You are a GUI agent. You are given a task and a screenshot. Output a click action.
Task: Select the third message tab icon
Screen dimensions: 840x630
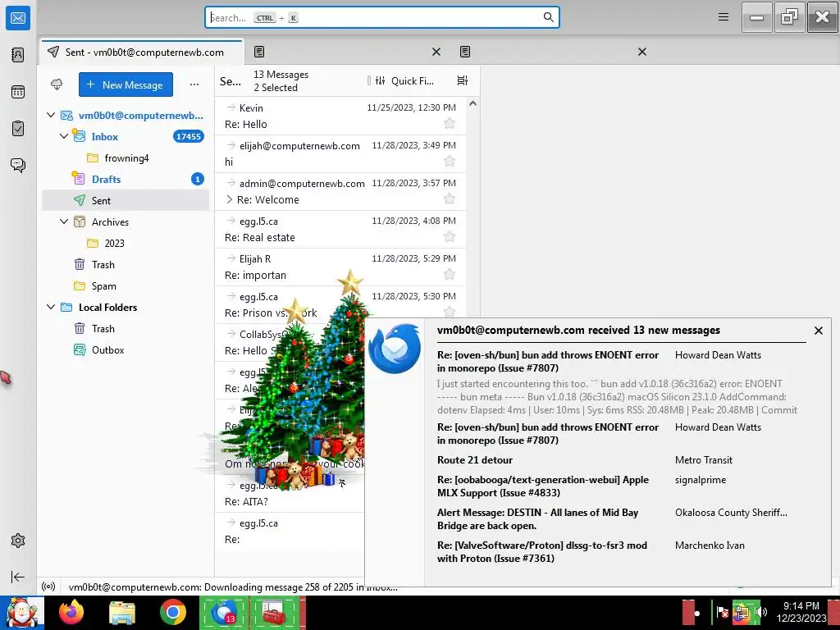point(465,52)
